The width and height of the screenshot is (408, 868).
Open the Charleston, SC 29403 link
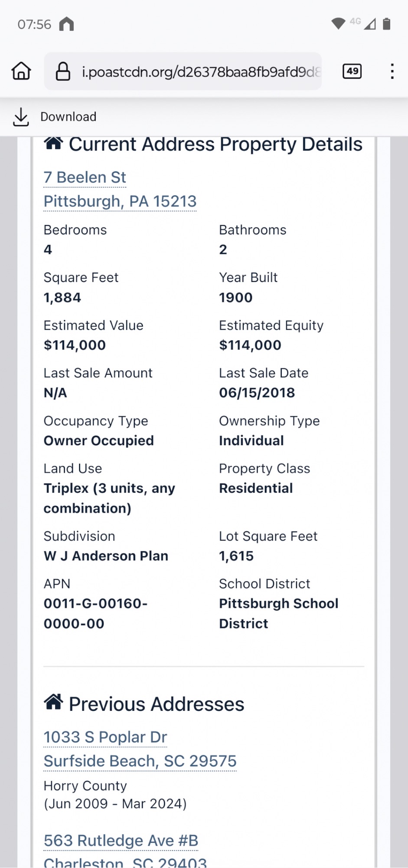[125, 862]
